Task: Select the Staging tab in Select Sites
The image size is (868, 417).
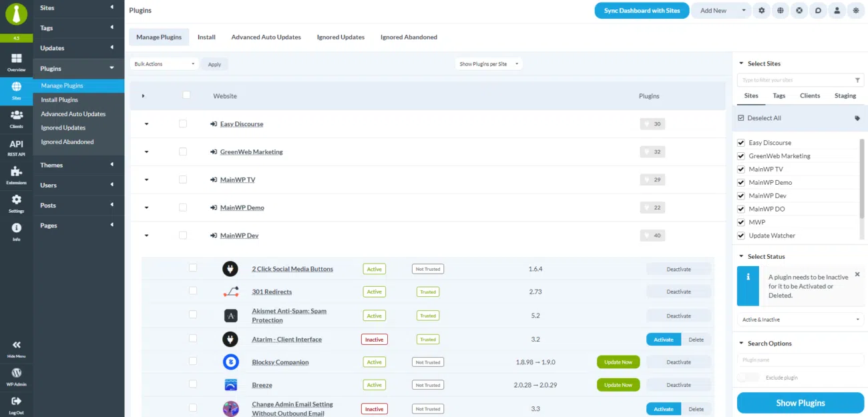Action: point(845,95)
